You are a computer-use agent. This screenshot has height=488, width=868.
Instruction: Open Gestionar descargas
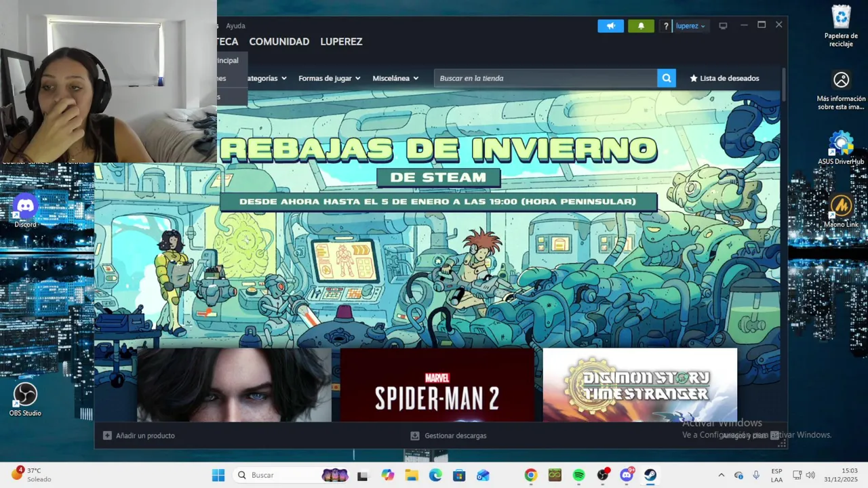pos(449,436)
